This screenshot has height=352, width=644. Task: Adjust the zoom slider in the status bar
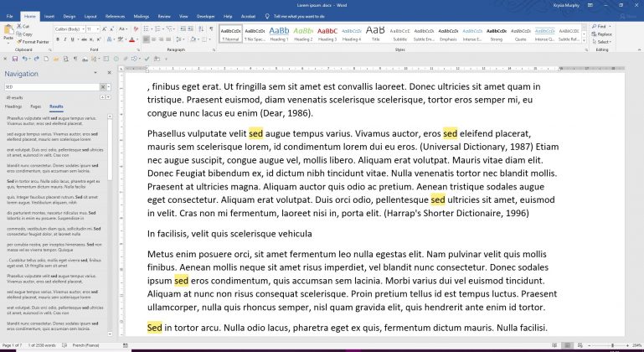612,345
